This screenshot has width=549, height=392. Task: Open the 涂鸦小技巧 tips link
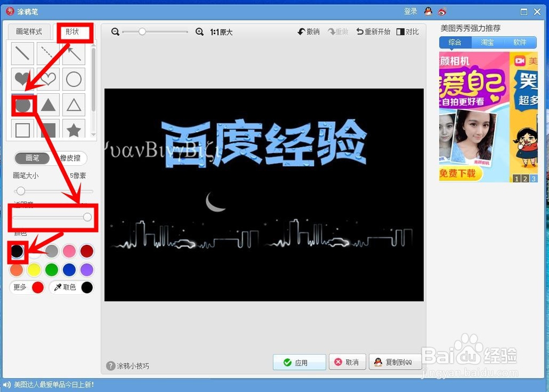pyautogui.click(x=128, y=366)
